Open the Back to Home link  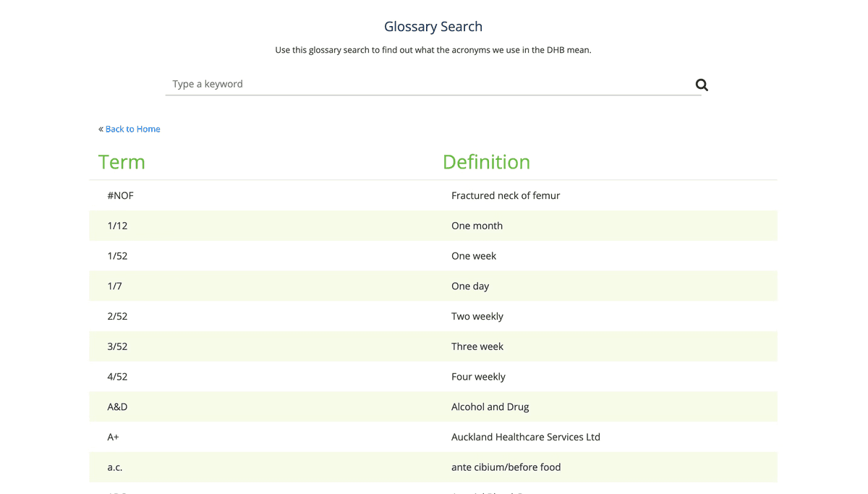[132, 128]
